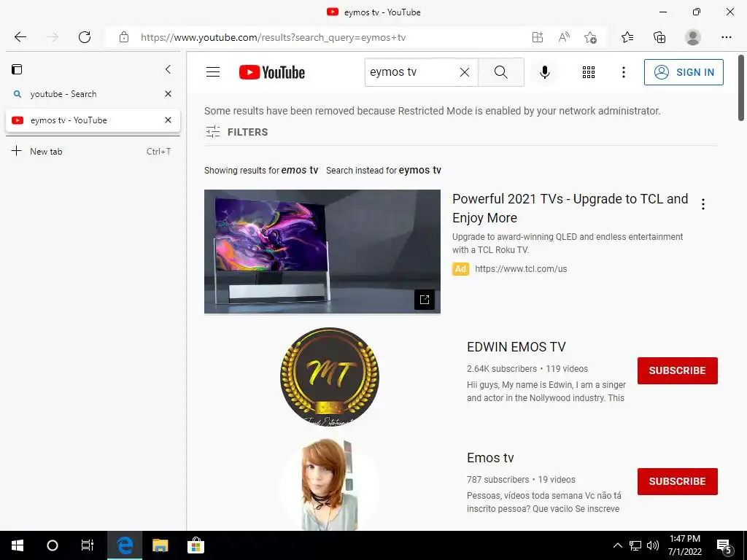Open EDWIN EMOS TV channel title

(x=516, y=346)
